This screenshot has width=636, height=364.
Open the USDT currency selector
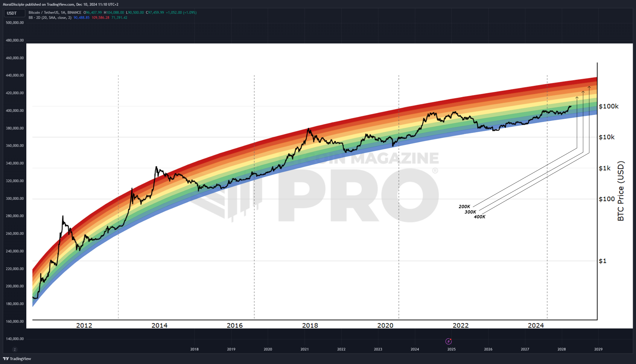click(x=14, y=13)
